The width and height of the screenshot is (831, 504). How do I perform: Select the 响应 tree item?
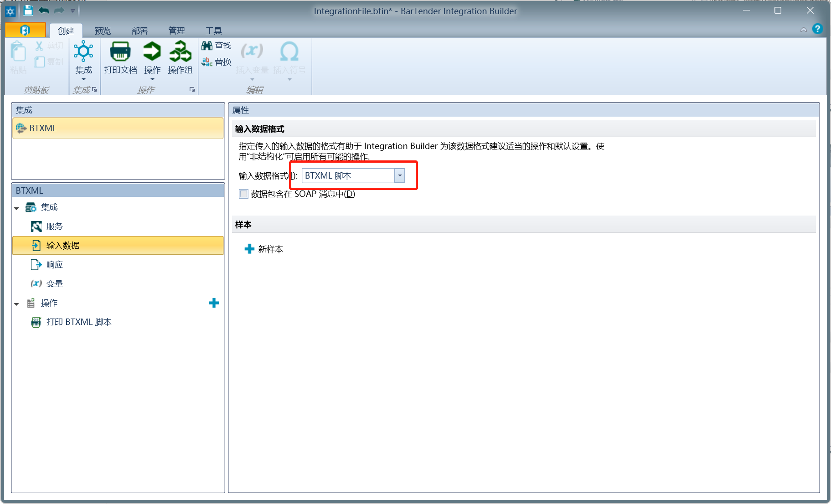click(54, 265)
